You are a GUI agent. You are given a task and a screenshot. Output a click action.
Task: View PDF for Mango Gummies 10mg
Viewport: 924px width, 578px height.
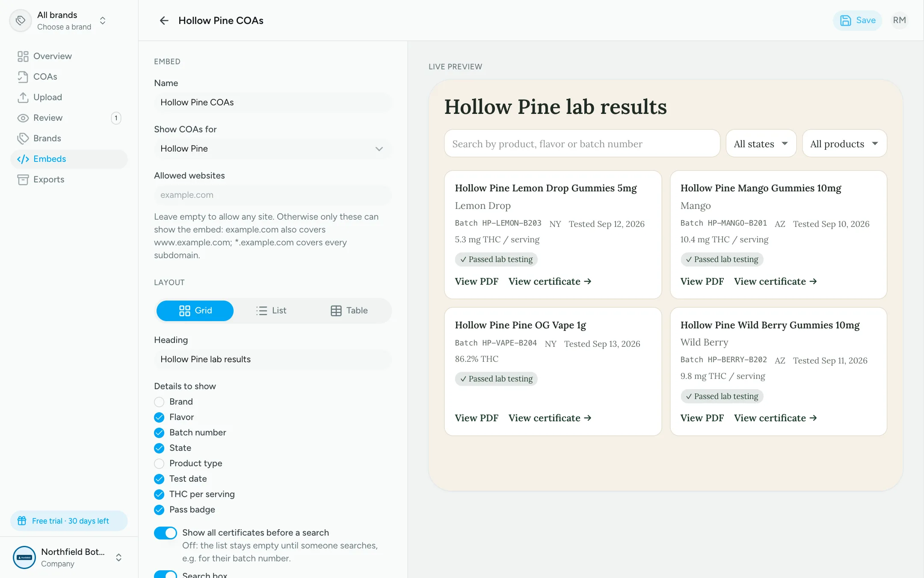click(x=702, y=281)
